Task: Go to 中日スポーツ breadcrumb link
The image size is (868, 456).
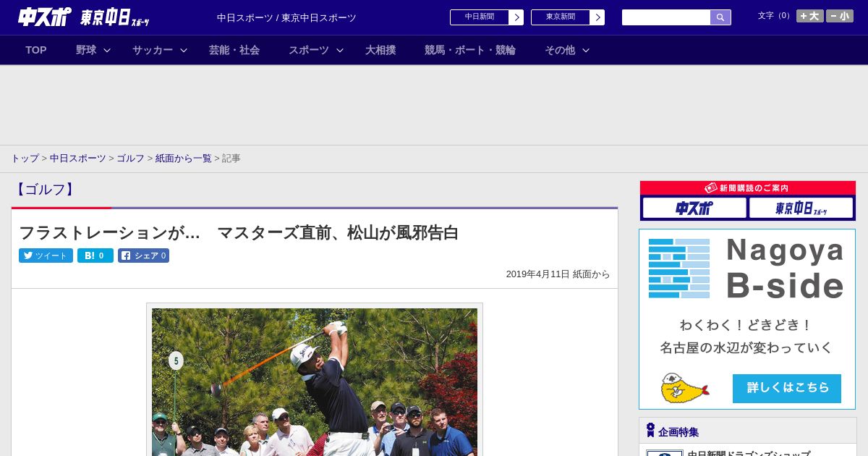Action: [x=78, y=158]
